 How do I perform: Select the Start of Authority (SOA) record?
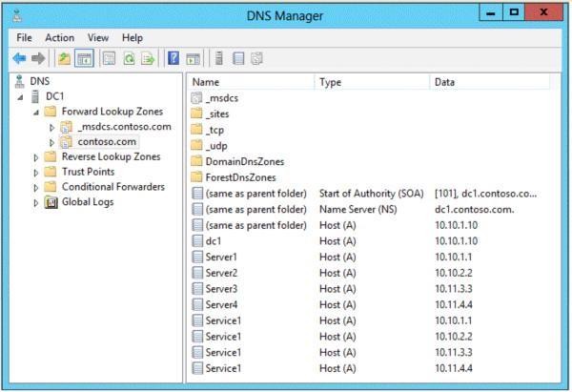(372, 194)
